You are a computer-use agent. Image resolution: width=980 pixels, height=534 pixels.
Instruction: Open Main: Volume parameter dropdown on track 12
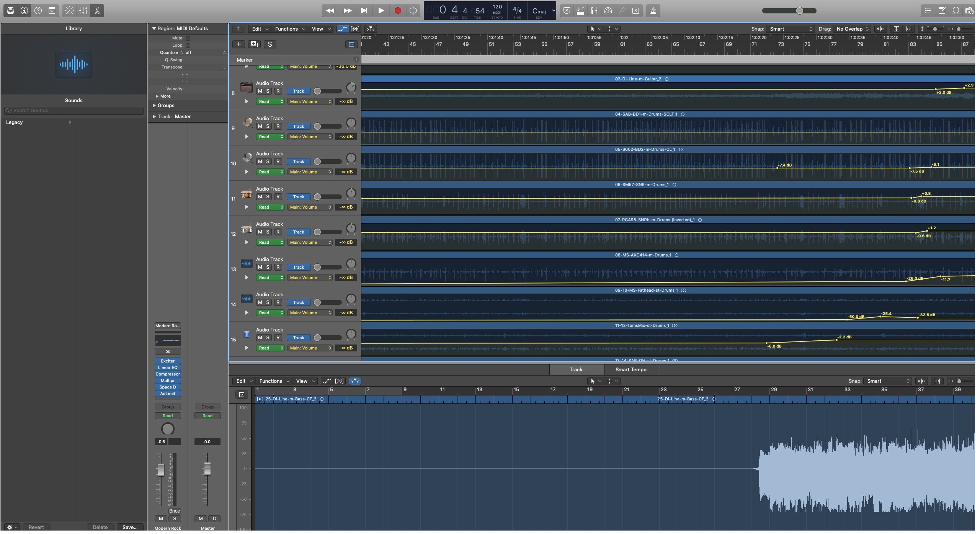tap(310, 242)
